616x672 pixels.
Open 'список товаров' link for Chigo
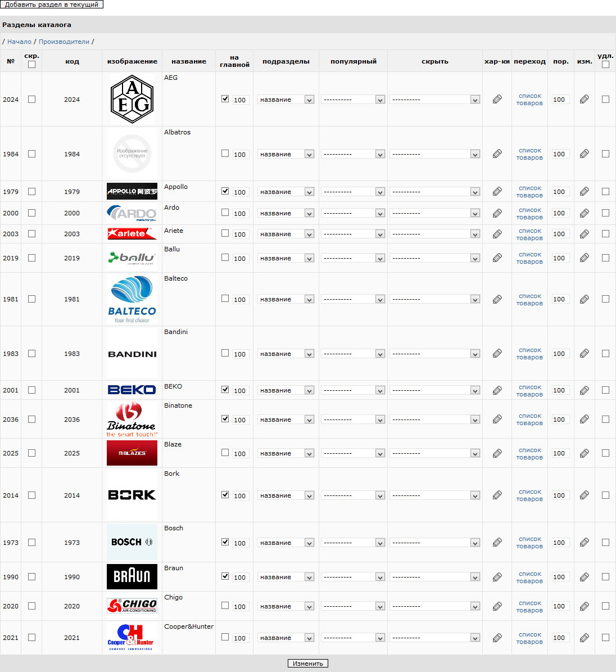point(529,607)
